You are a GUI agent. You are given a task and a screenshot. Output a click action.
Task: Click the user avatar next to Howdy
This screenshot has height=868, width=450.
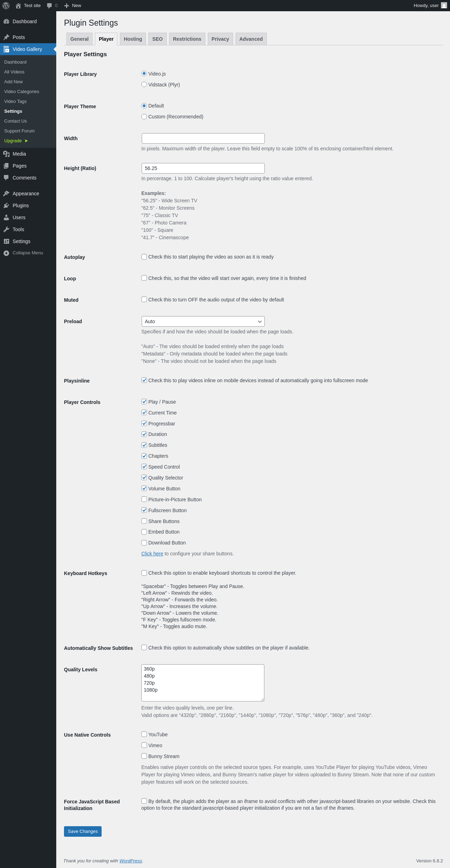pos(444,6)
